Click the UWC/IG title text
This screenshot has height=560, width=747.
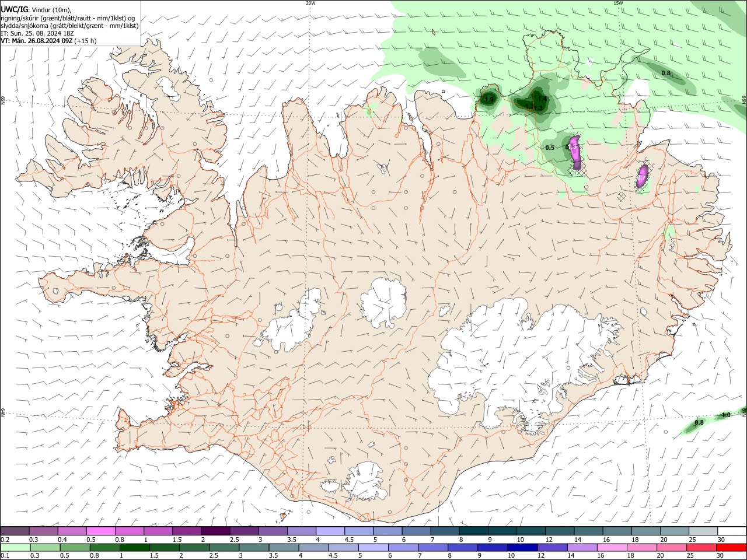14,9
